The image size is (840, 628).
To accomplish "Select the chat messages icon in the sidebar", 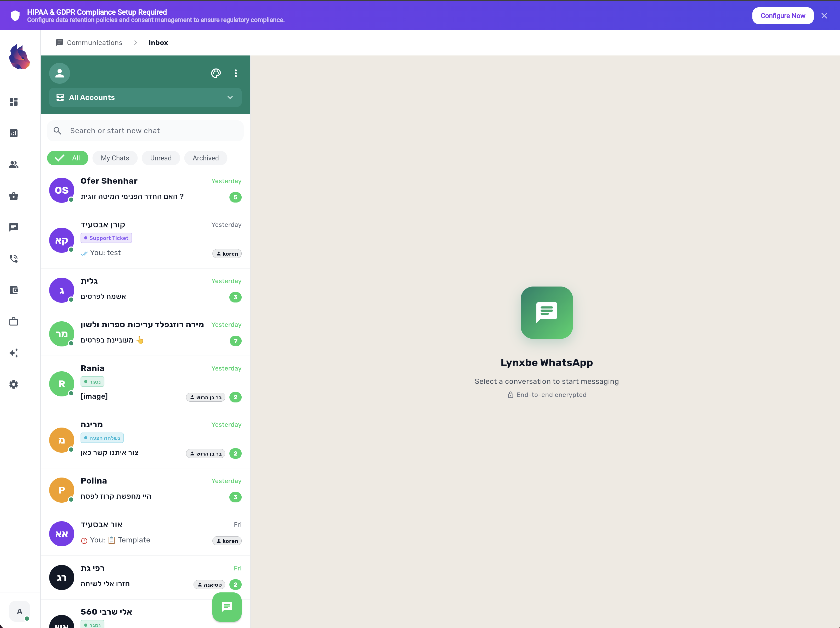I will point(14,227).
